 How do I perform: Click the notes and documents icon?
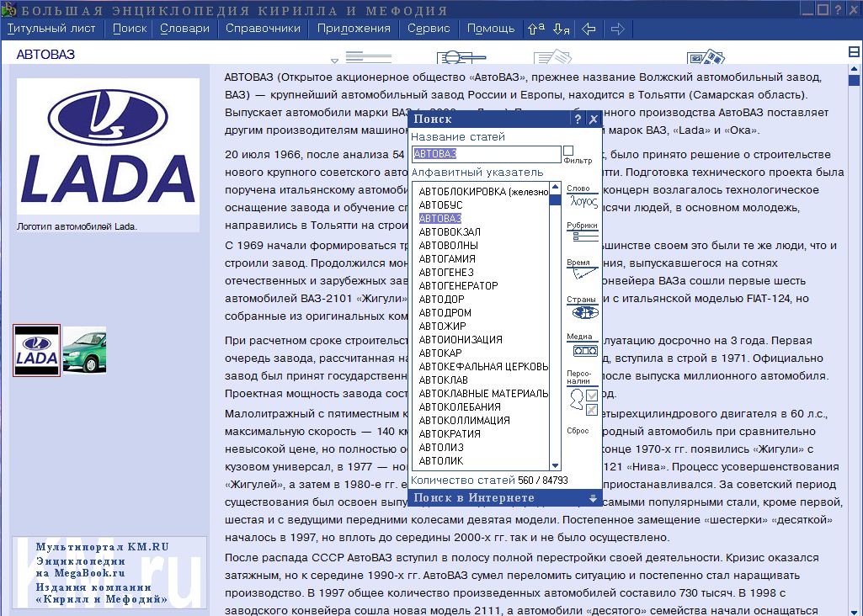tap(552, 56)
